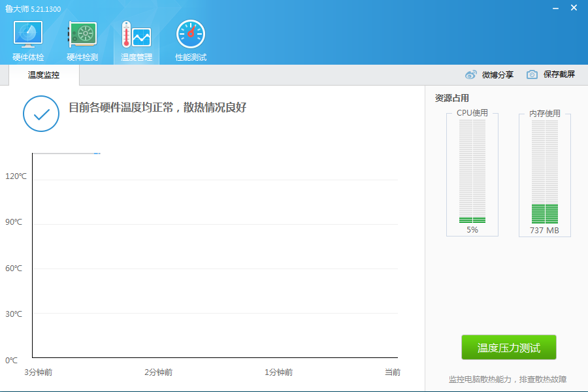Click the Weibo share icon

pos(471,74)
